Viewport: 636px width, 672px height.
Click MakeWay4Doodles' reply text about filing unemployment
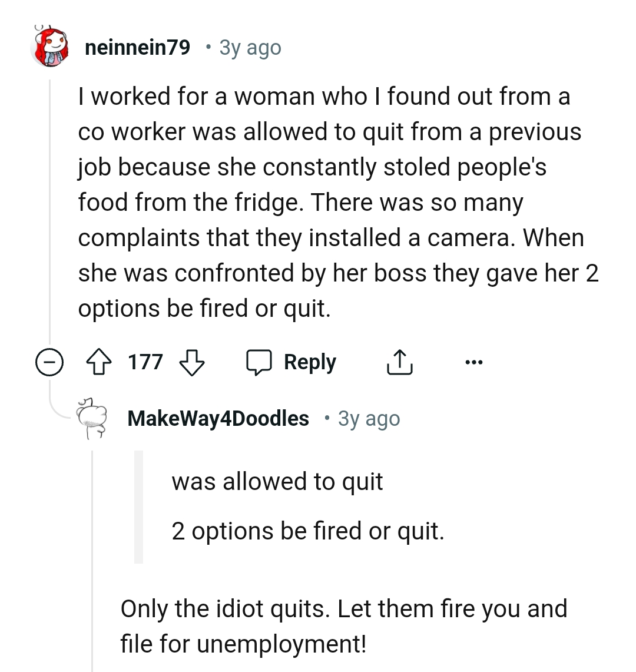pyautogui.click(x=344, y=625)
